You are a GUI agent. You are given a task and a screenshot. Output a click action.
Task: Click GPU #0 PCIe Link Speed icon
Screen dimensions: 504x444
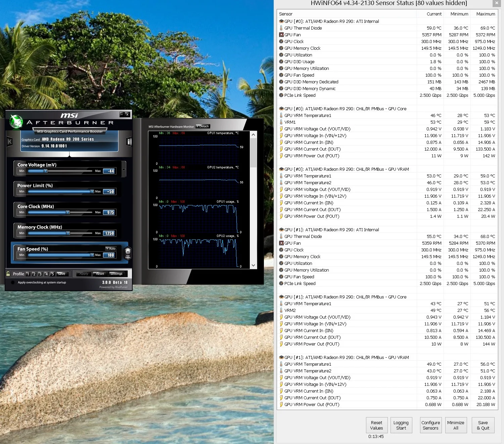click(x=281, y=95)
